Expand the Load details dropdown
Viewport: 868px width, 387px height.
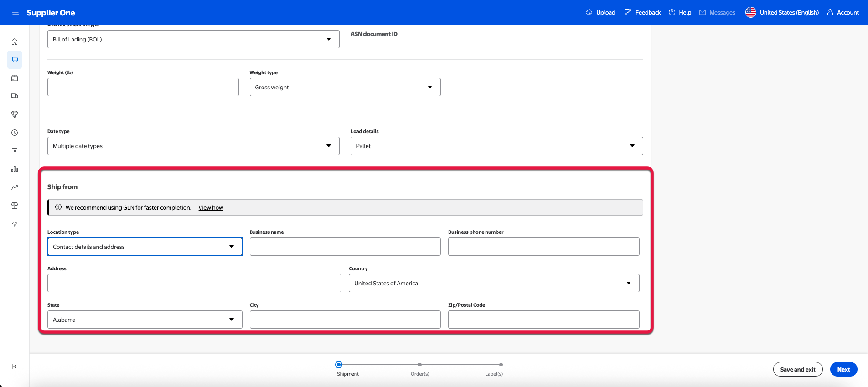coord(496,146)
